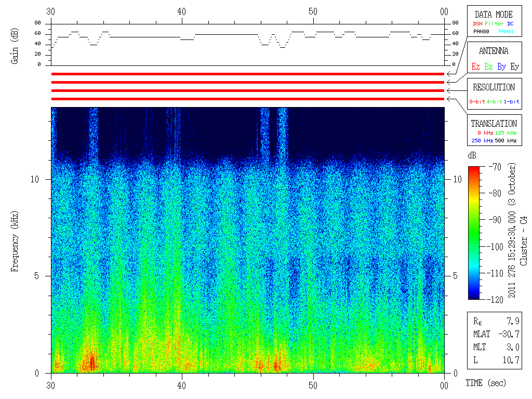Click the blue 1-bit resolution label

coord(511,102)
